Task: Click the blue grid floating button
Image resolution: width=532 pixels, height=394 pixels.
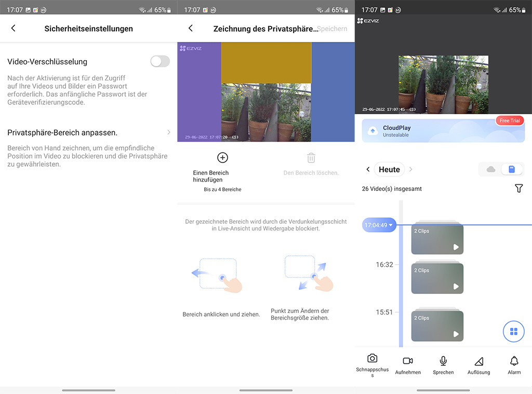Action: [513, 331]
